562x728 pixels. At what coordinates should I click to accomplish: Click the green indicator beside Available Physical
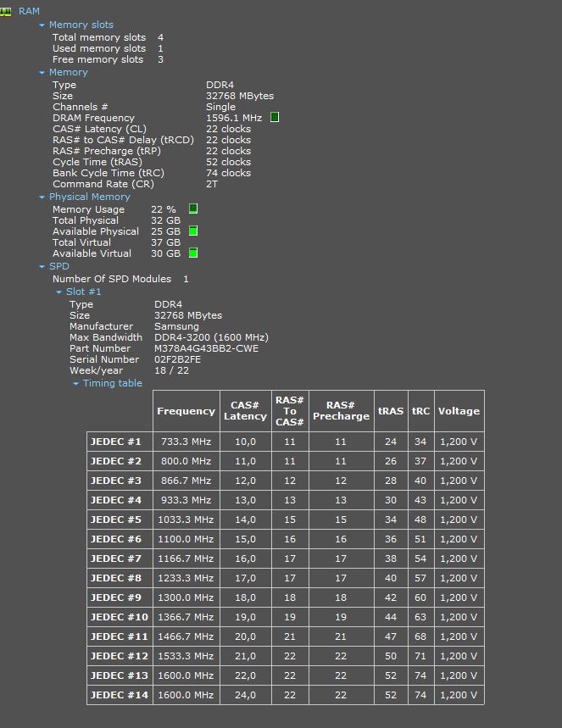(193, 231)
